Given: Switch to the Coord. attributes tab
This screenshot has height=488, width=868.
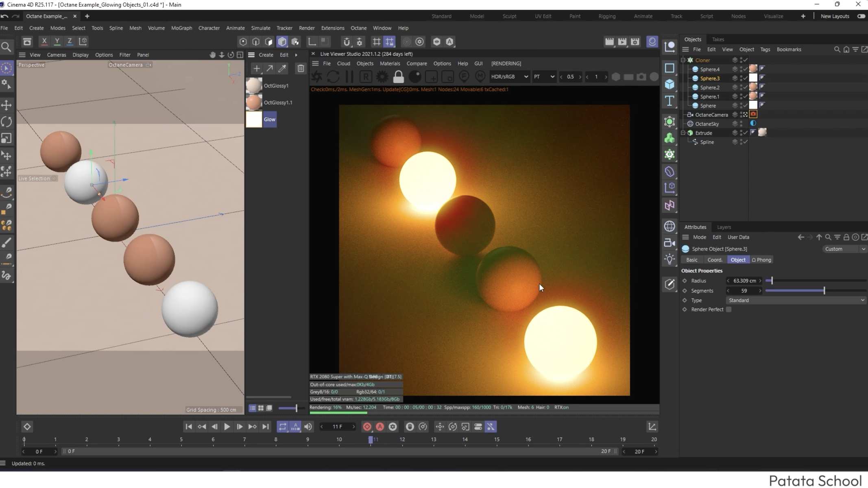Looking at the screenshot, I should click(715, 260).
